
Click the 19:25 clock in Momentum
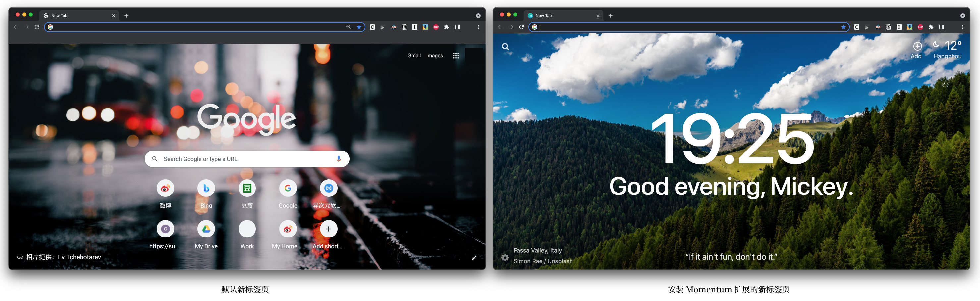tap(733, 139)
